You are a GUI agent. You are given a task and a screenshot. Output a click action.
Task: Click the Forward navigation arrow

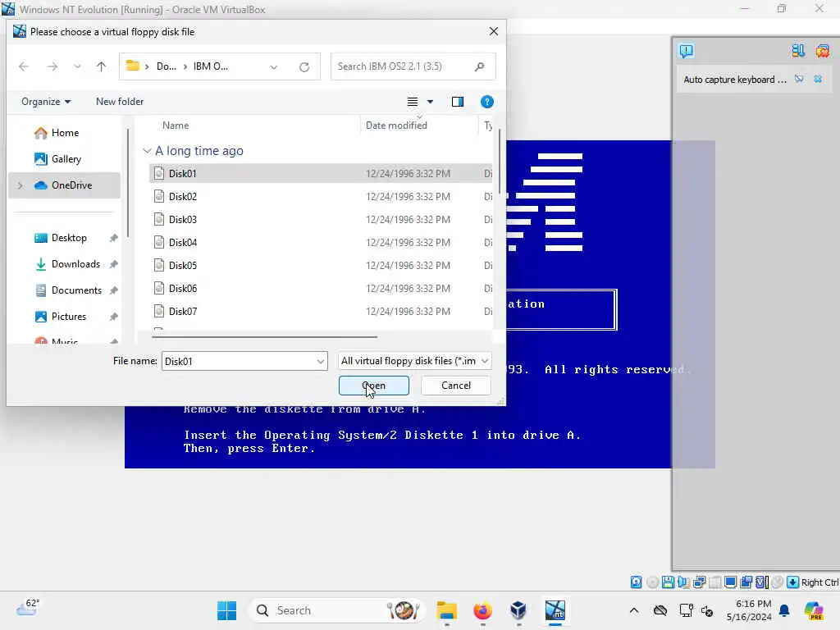pyautogui.click(x=52, y=66)
